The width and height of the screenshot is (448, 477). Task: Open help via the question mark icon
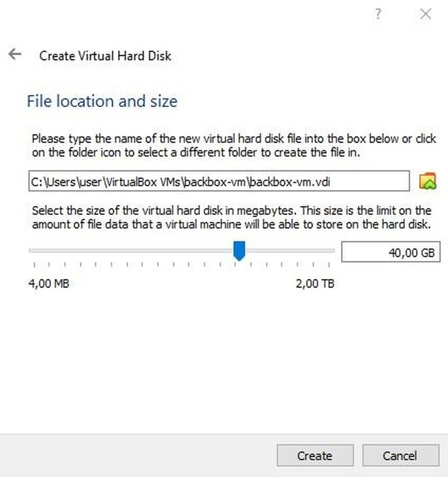pyautogui.click(x=378, y=14)
